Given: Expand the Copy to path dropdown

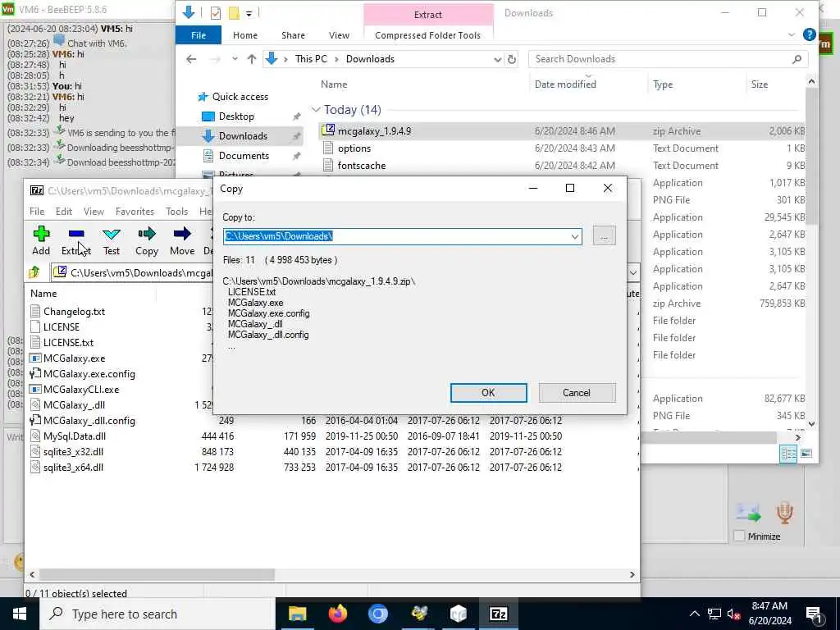Looking at the screenshot, I should [575, 236].
